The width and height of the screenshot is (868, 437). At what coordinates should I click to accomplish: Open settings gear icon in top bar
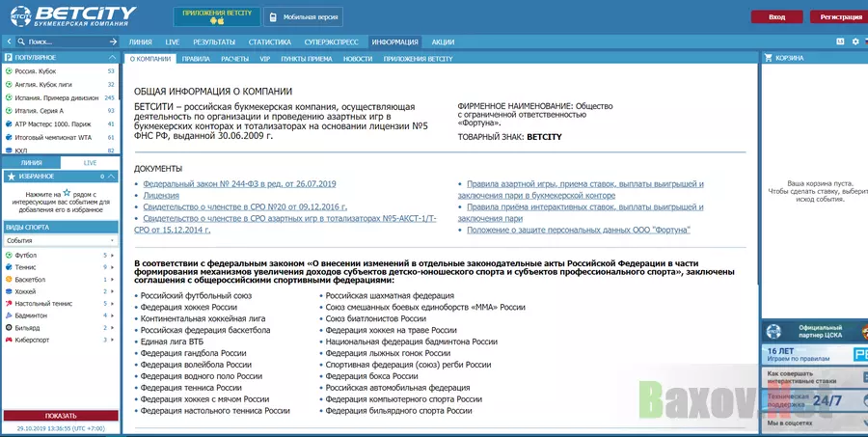pos(855,41)
